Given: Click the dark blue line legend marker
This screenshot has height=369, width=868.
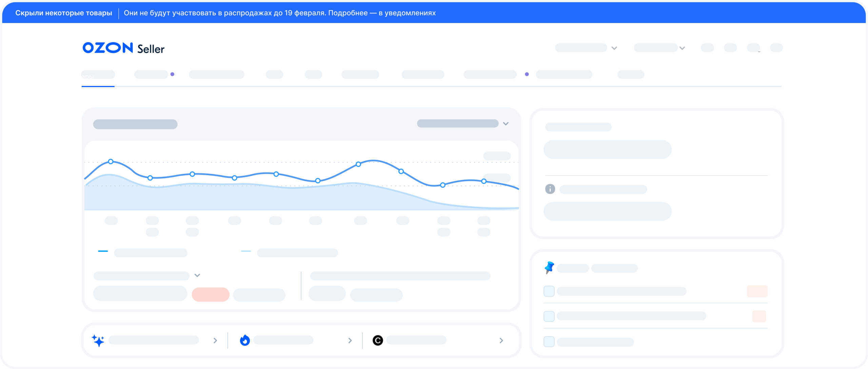Looking at the screenshot, I should tap(103, 251).
